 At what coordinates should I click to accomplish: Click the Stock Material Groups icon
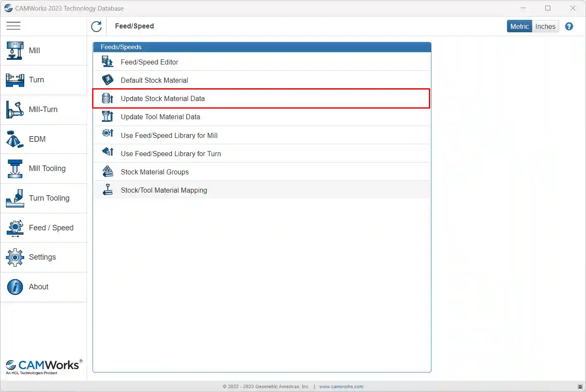pyautogui.click(x=108, y=171)
